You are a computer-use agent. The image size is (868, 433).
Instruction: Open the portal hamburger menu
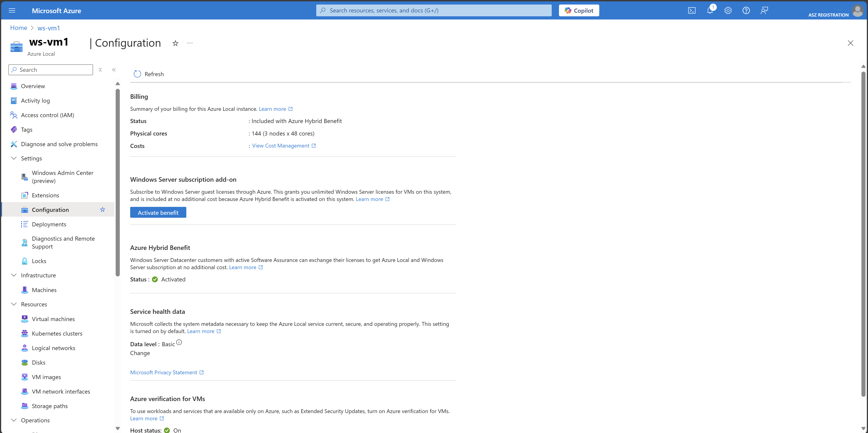pos(12,10)
